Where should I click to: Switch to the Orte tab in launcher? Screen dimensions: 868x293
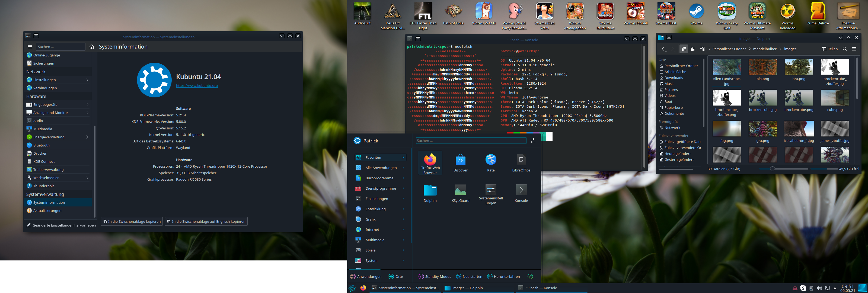(395, 276)
